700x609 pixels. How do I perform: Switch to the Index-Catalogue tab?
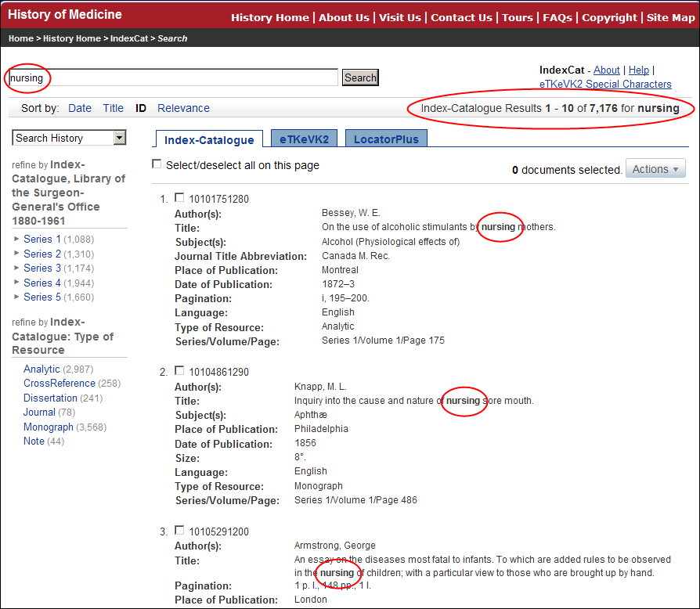coord(209,139)
